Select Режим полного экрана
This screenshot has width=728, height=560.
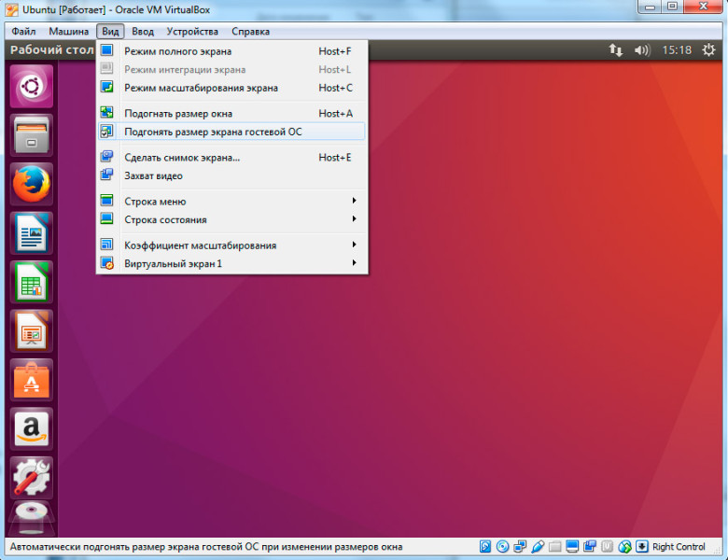231,51
